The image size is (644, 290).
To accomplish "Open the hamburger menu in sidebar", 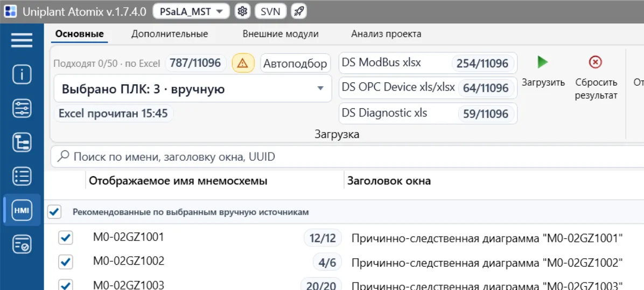I will tap(22, 40).
